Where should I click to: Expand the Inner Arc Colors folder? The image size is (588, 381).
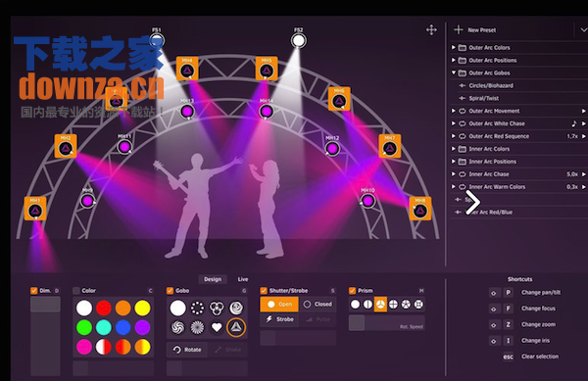point(454,149)
